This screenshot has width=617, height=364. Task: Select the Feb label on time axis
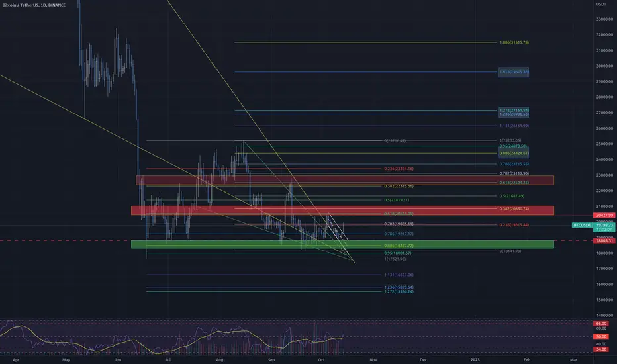coord(526,359)
